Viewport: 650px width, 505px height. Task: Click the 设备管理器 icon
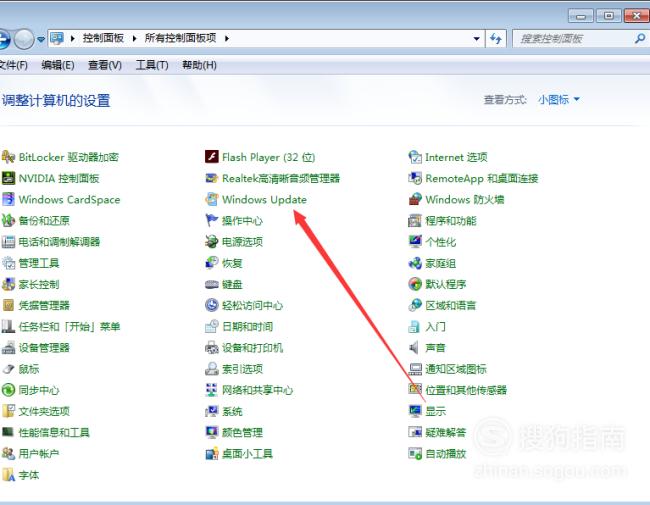[x=8, y=347]
